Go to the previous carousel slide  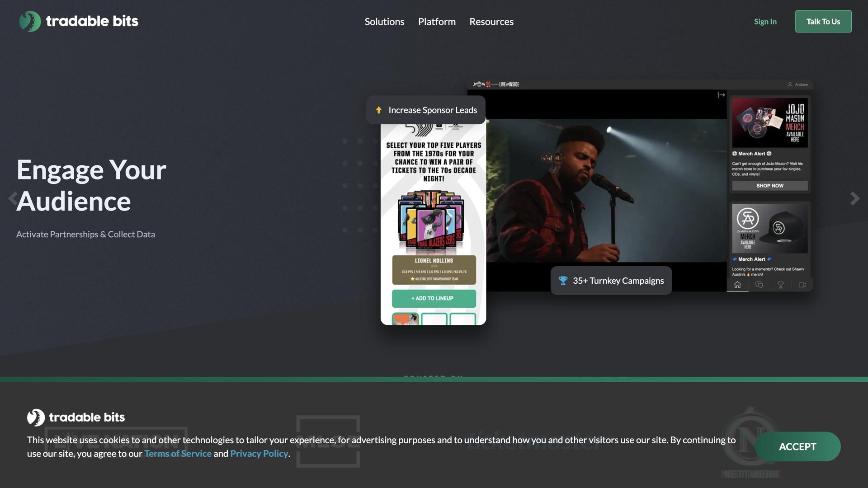[12, 198]
